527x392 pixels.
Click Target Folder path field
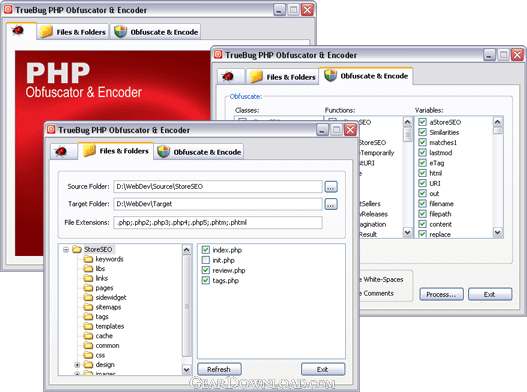218,204
